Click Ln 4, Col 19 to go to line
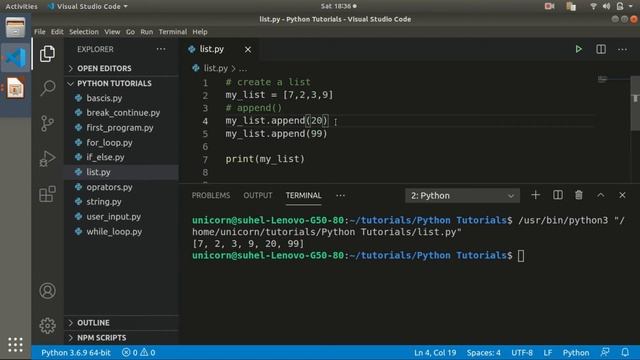The height and width of the screenshot is (360, 640). pos(435,352)
